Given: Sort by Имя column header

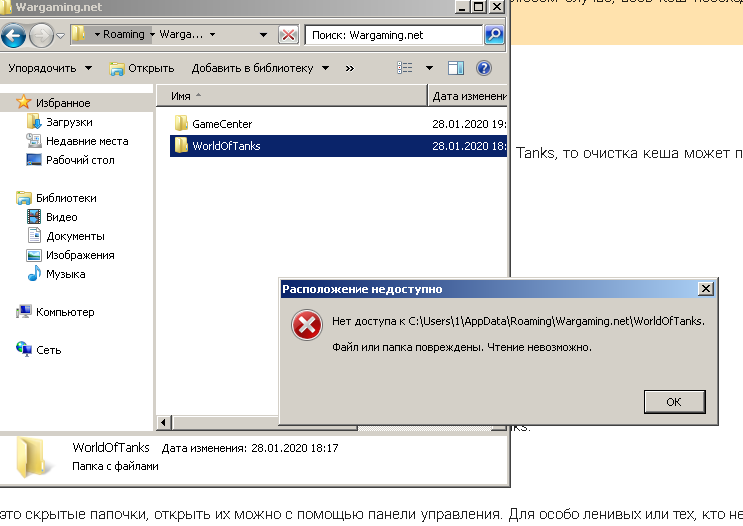Looking at the screenshot, I should pyautogui.click(x=291, y=96).
